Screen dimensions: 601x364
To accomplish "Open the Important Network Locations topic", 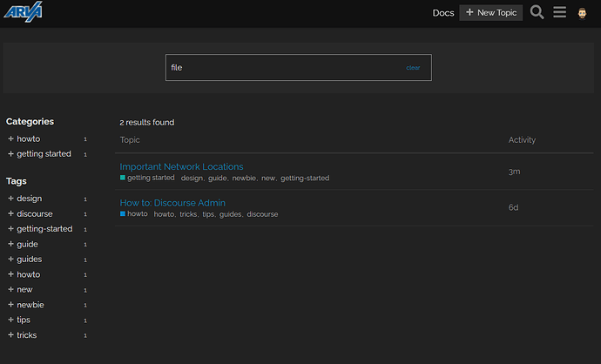I will pos(181,166).
